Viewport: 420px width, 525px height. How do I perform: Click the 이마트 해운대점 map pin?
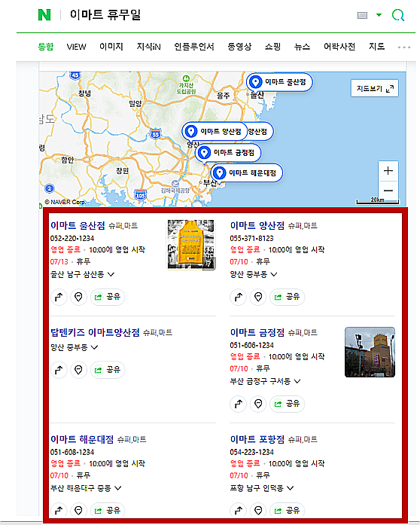[x=246, y=172]
